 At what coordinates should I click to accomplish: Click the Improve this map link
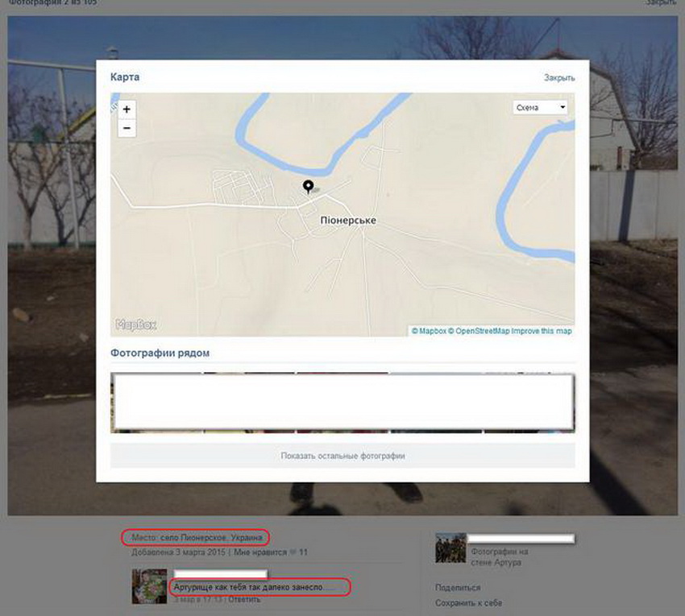point(542,331)
